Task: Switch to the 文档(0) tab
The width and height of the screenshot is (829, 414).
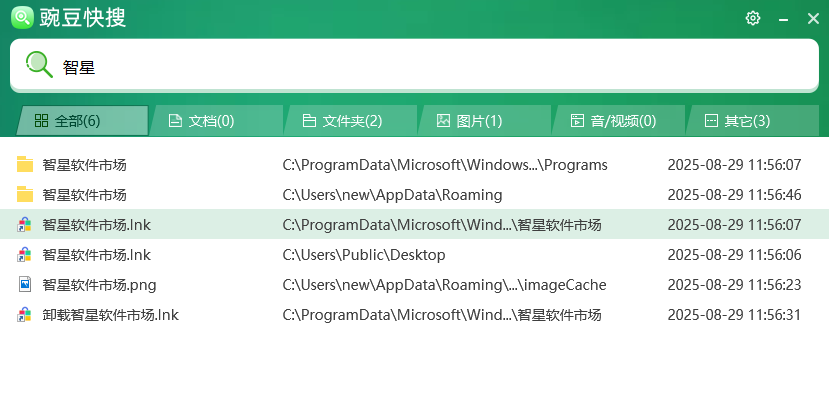Action: tap(216, 121)
